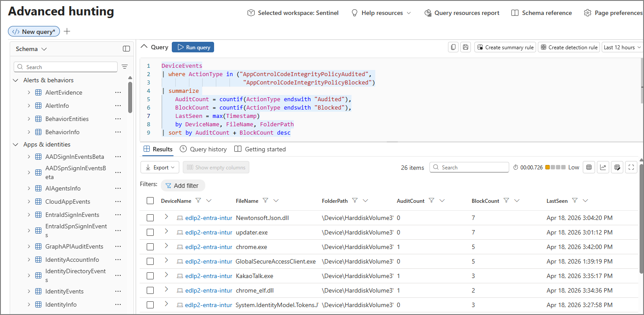Viewport: 644px width, 315px height.
Task: Open the Help resources dropdown
Action: click(381, 13)
